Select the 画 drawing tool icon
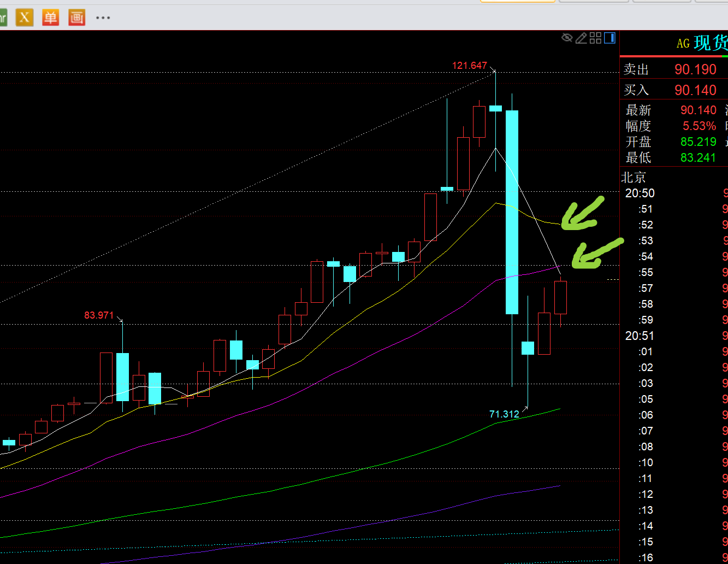The width and height of the screenshot is (728, 564). (x=76, y=17)
